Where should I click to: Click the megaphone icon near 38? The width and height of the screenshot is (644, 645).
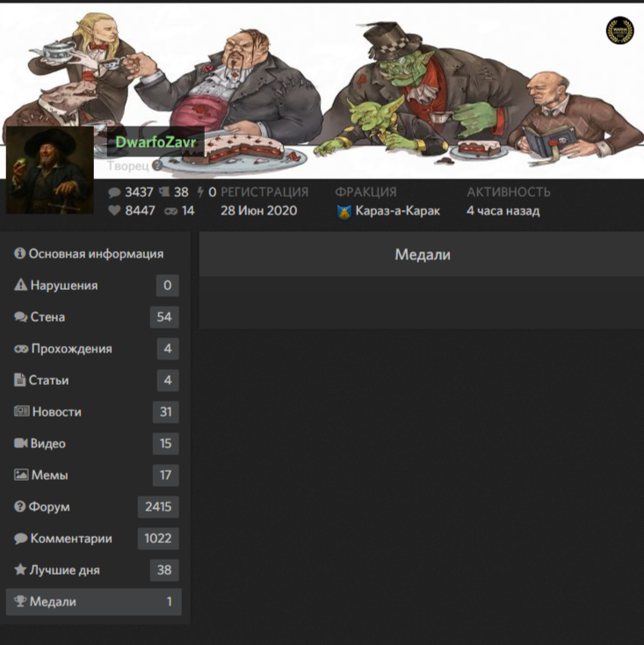(164, 192)
